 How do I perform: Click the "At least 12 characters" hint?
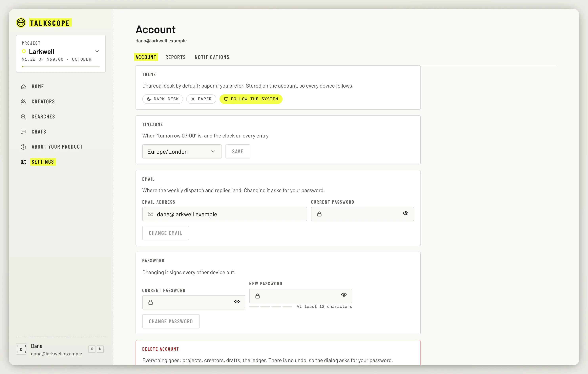click(324, 306)
